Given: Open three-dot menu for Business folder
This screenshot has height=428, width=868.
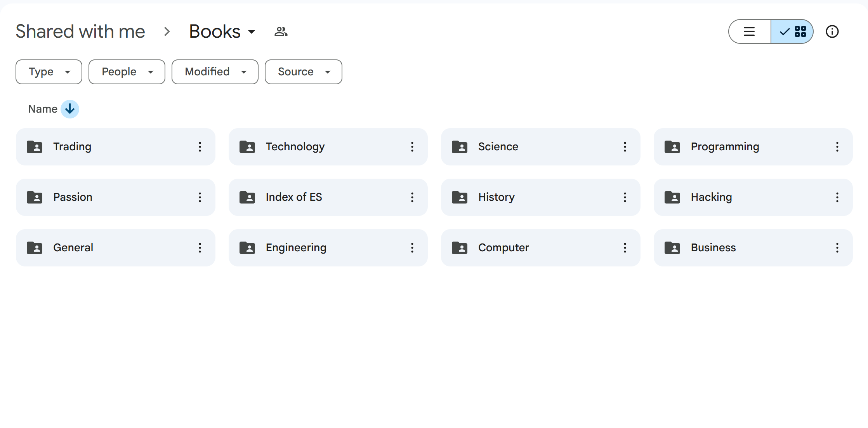Looking at the screenshot, I should [x=837, y=248].
